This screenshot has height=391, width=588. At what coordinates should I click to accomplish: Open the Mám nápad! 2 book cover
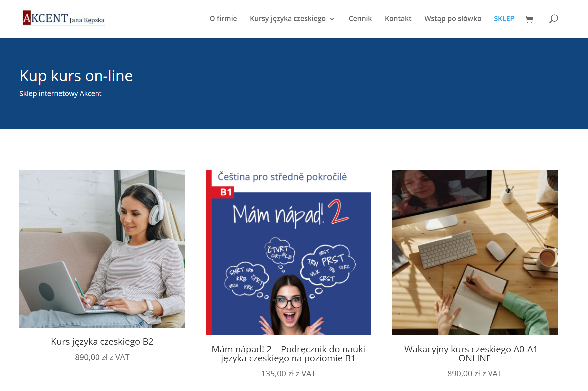(289, 253)
